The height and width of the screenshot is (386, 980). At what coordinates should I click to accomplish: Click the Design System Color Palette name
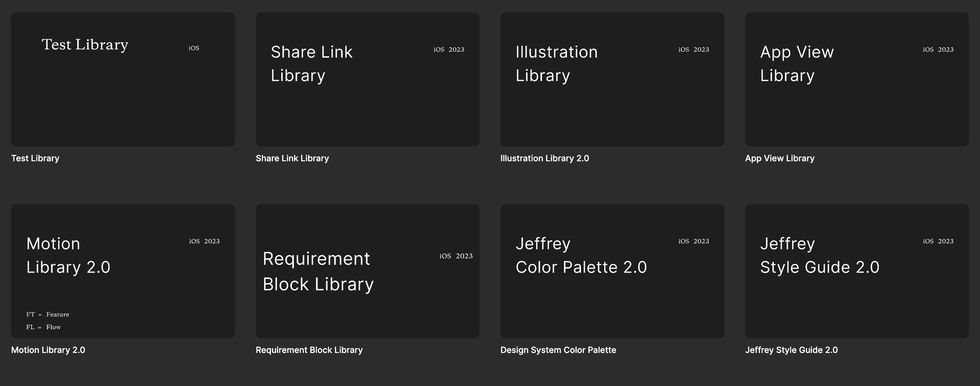[x=558, y=350]
